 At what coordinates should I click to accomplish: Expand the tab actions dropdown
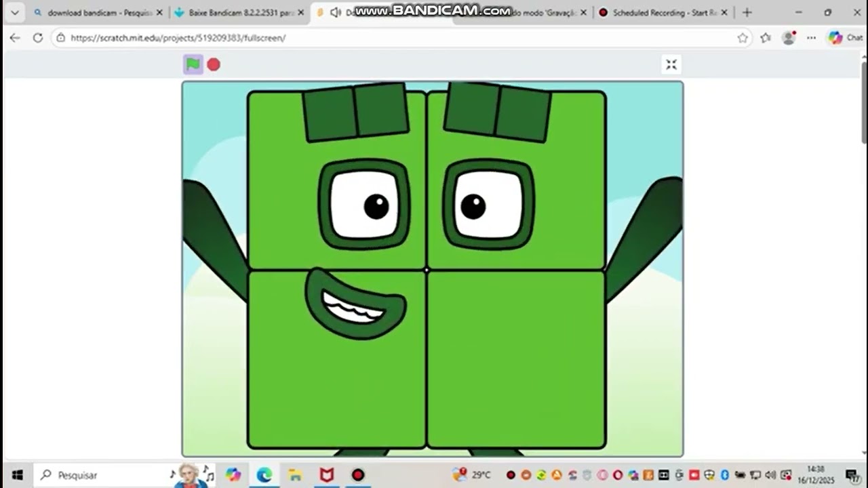tap(15, 12)
